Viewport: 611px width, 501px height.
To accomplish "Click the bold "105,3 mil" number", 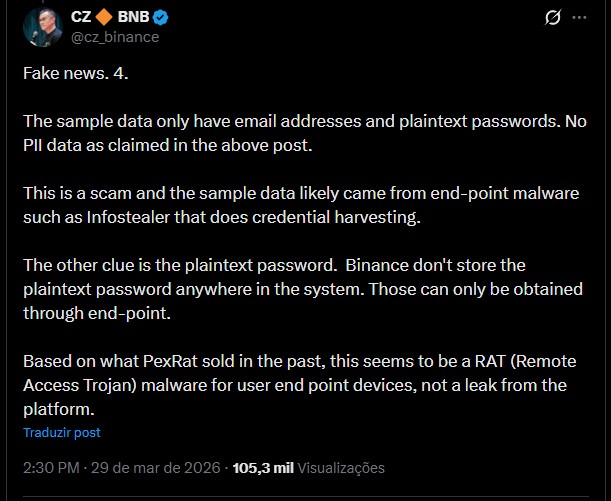I will click(263, 467).
